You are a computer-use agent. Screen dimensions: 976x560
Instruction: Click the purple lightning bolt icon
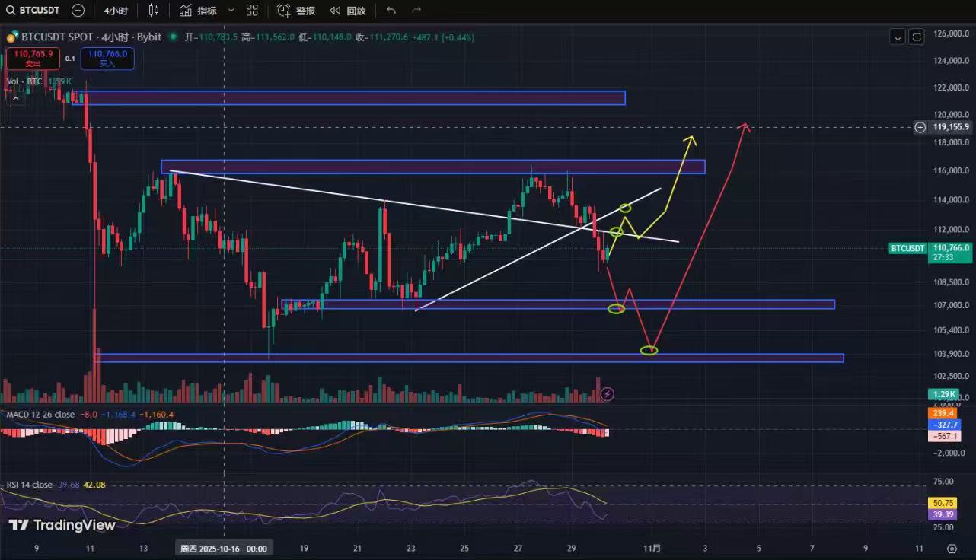pos(607,393)
